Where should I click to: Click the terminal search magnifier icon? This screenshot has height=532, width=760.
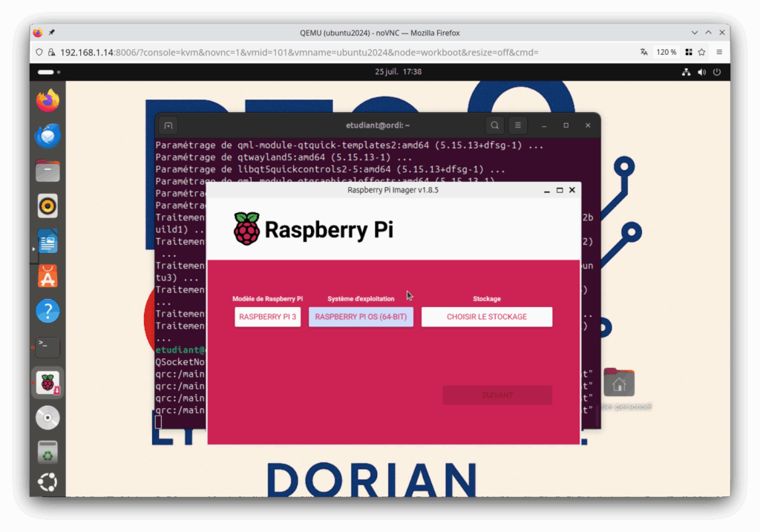point(494,125)
